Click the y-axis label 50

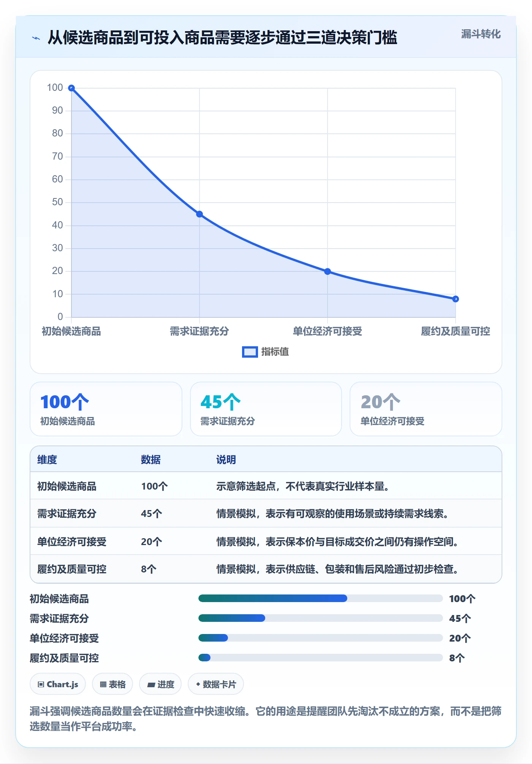coord(57,202)
